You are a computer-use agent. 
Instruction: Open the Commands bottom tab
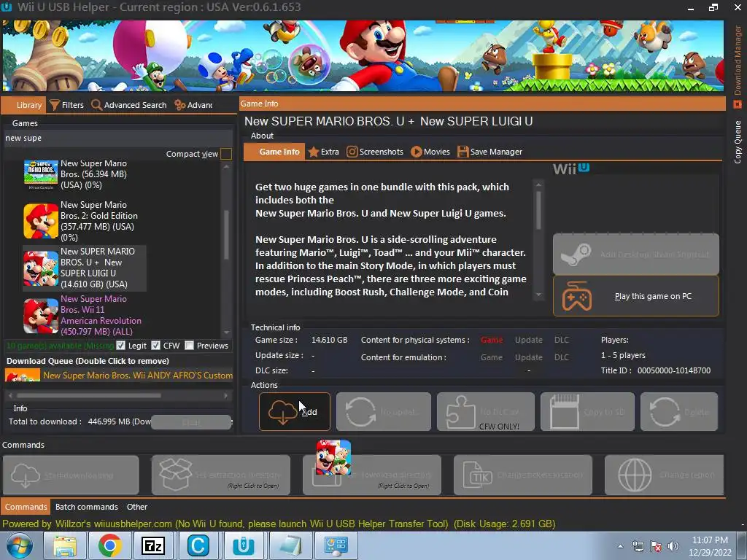pos(26,507)
